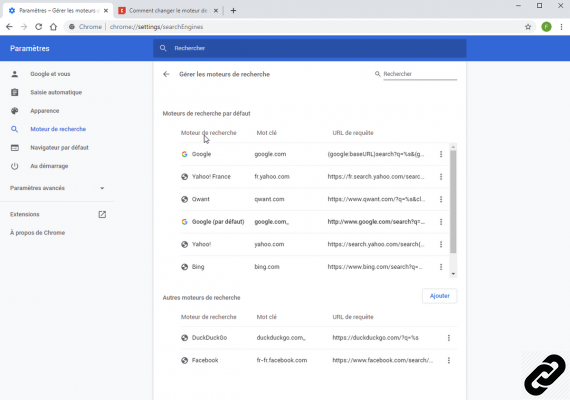
Task: Open 'Navigateur par défaut' section
Action: point(60,147)
